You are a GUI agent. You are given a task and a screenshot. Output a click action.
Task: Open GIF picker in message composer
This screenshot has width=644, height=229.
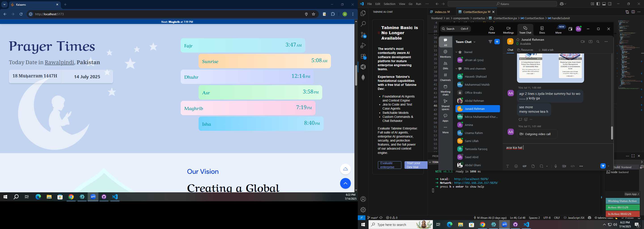(x=525, y=166)
